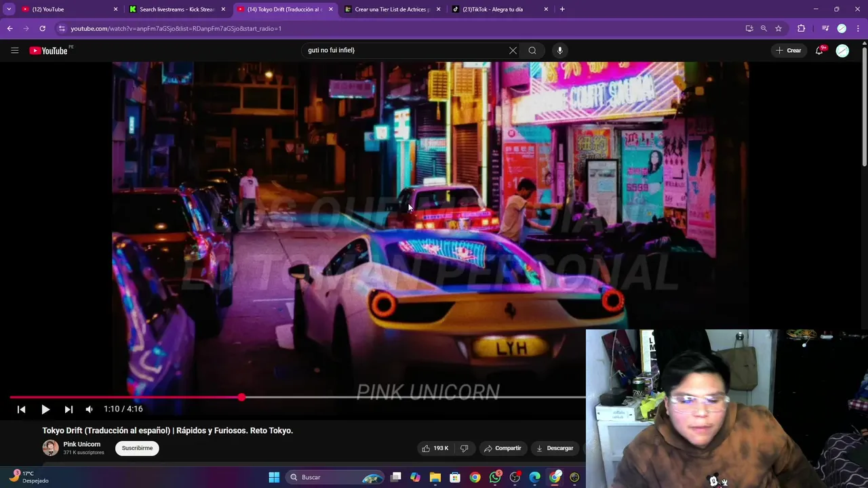Open Microsoft Edge from the taskbar
Screen dimensions: 868x488
(534, 477)
